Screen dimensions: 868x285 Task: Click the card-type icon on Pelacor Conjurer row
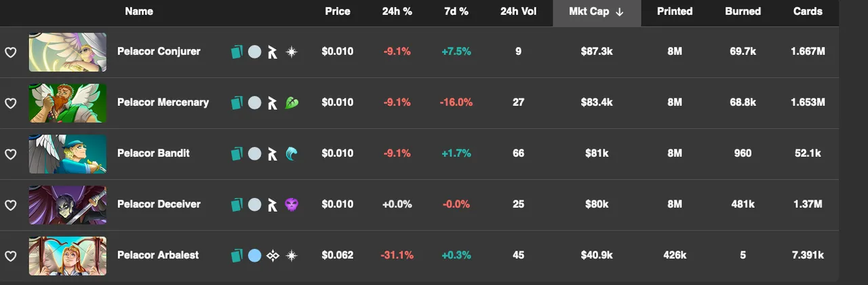[x=237, y=52]
